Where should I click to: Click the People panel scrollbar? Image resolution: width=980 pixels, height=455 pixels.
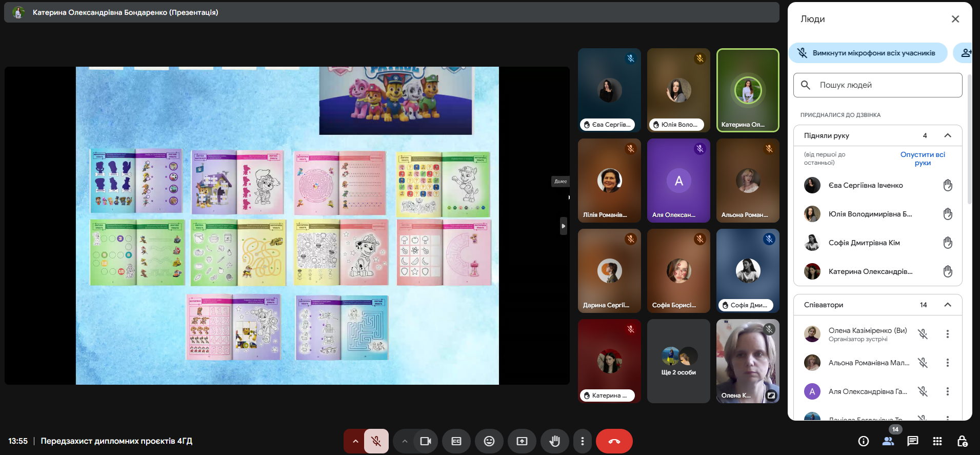[969, 140]
